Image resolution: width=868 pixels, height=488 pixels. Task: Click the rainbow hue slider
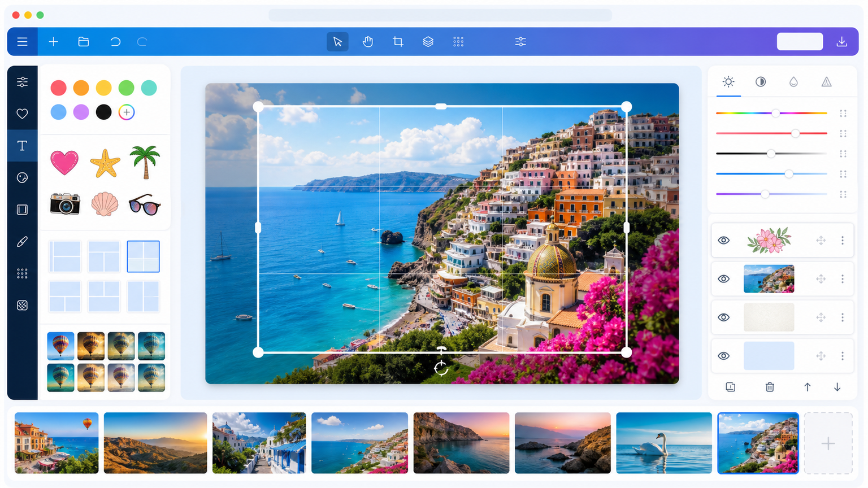click(x=771, y=114)
